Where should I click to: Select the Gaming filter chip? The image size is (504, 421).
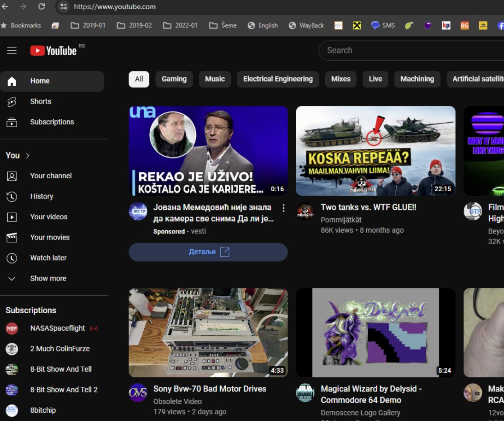point(174,79)
